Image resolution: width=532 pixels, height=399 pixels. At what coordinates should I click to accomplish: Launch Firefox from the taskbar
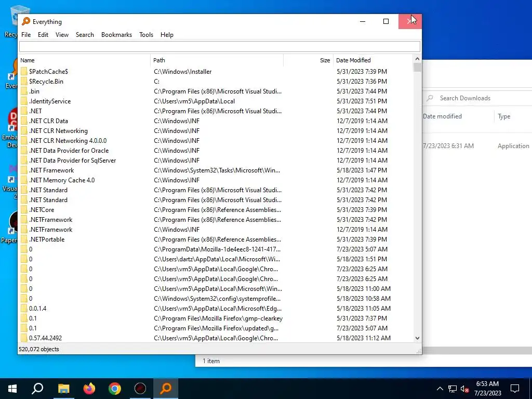(x=89, y=389)
